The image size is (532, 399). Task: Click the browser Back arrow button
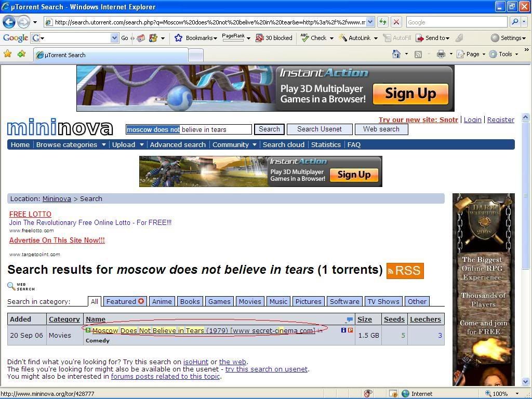(9, 22)
